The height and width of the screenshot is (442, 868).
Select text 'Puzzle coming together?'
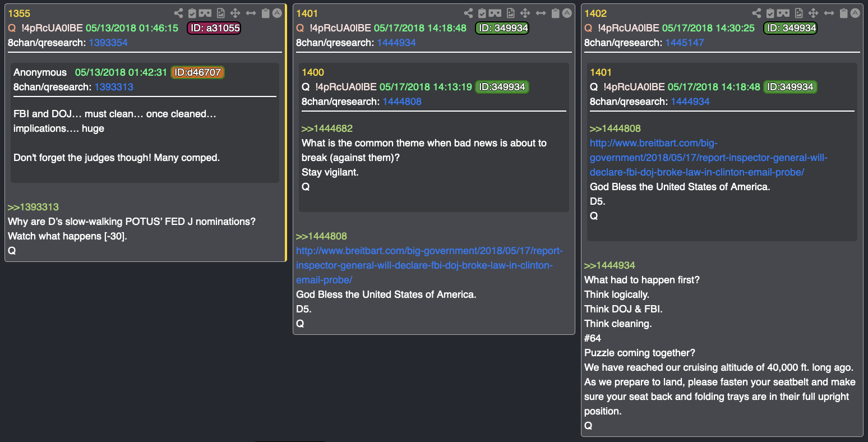[x=640, y=353]
